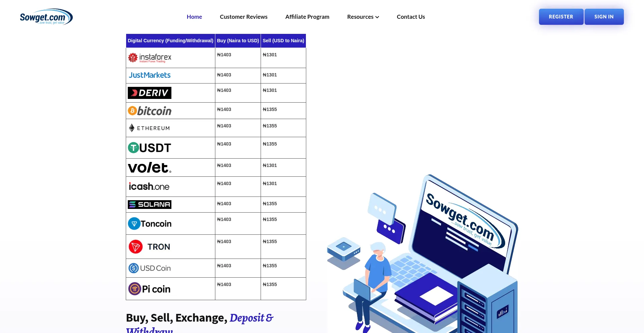Click the Sowget.com logo
The image size is (644, 333).
click(46, 17)
